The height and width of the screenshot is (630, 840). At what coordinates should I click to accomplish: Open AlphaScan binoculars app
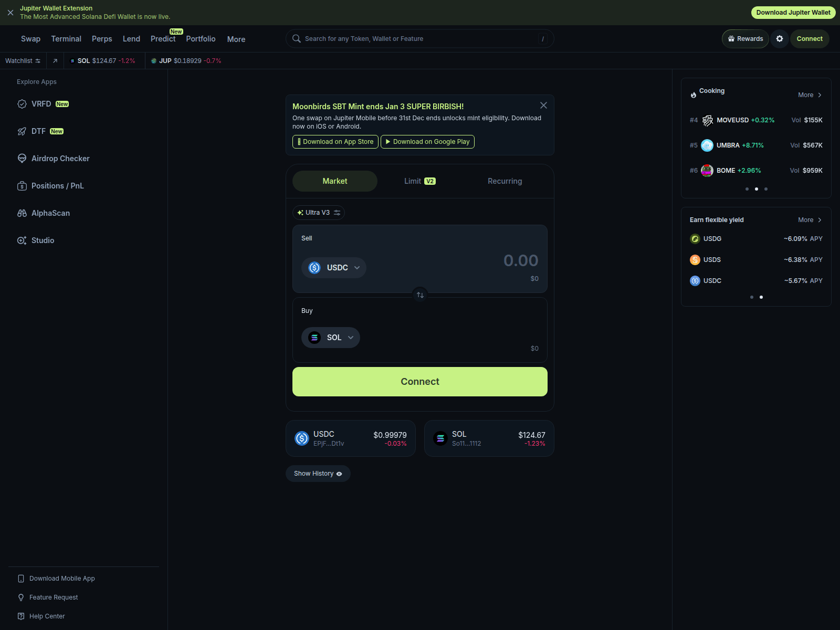click(x=44, y=213)
